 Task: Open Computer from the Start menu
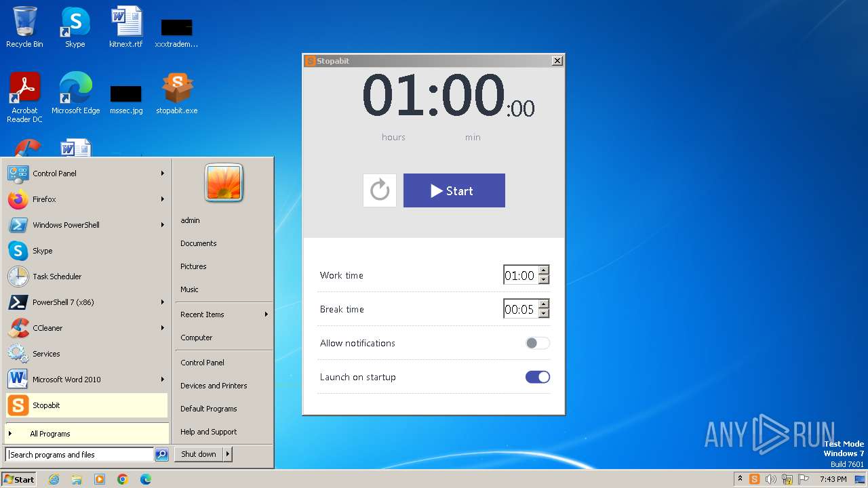coord(197,338)
